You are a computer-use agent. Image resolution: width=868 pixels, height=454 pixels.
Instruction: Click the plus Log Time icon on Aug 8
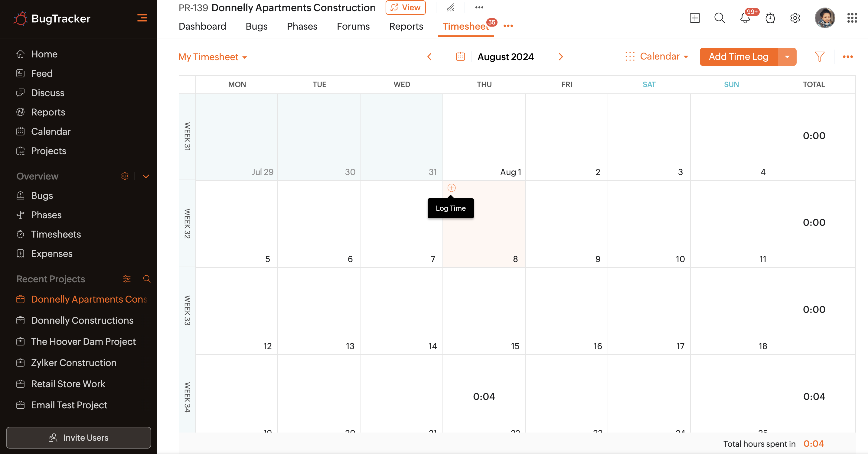coord(452,188)
